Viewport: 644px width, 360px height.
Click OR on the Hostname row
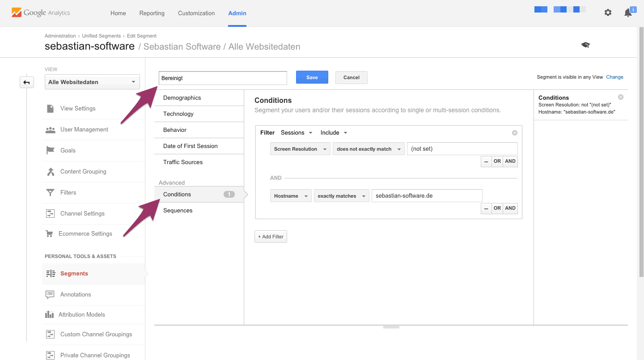pyautogui.click(x=497, y=208)
